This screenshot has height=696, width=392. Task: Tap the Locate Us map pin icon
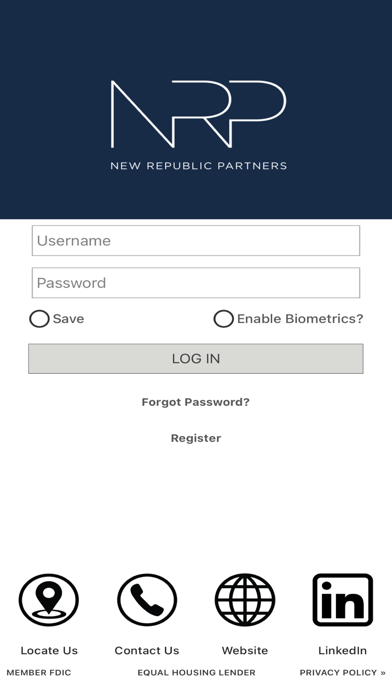[x=49, y=600]
